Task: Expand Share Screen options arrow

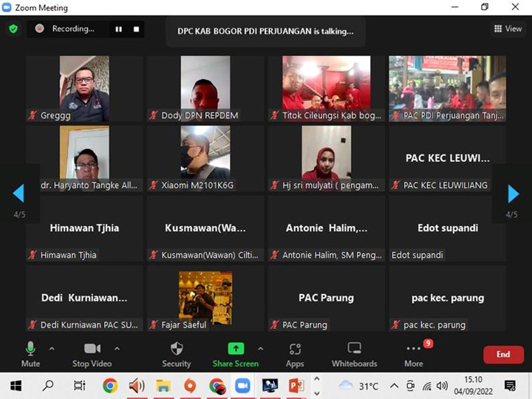Action: tap(260, 349)
